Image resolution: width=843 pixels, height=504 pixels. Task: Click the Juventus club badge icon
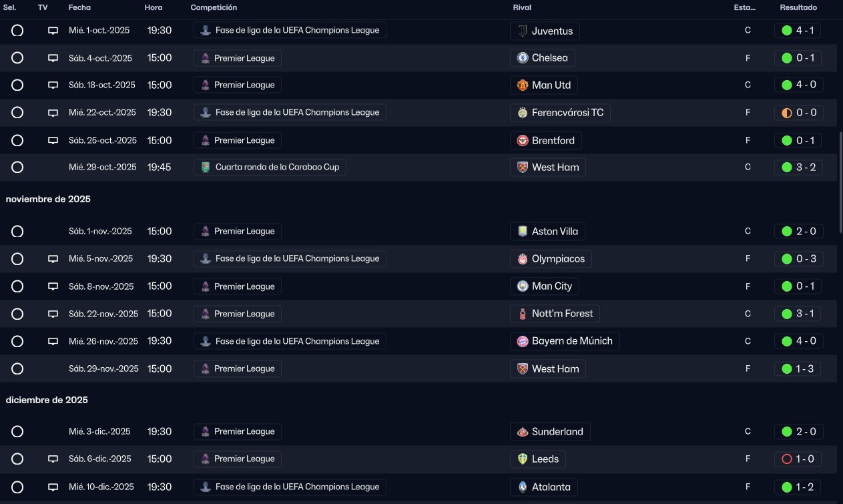522,31
